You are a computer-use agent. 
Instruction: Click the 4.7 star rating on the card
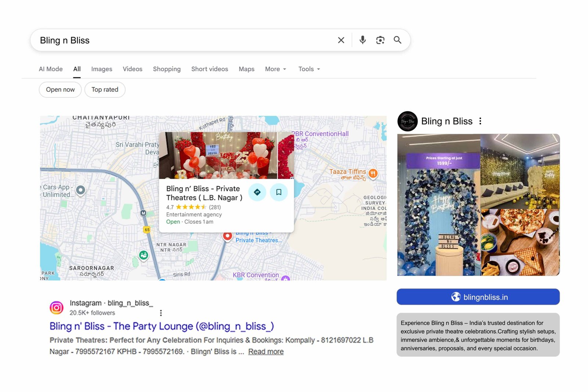[x=170, y=207]
